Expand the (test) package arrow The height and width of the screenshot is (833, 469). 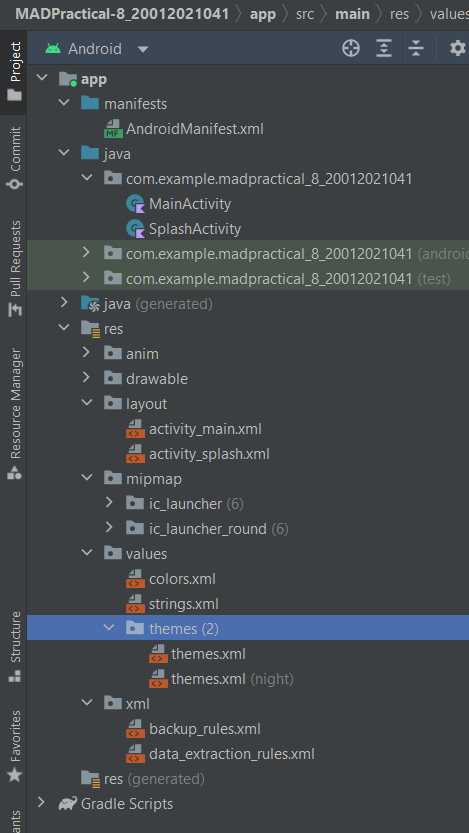pos(87,277)
